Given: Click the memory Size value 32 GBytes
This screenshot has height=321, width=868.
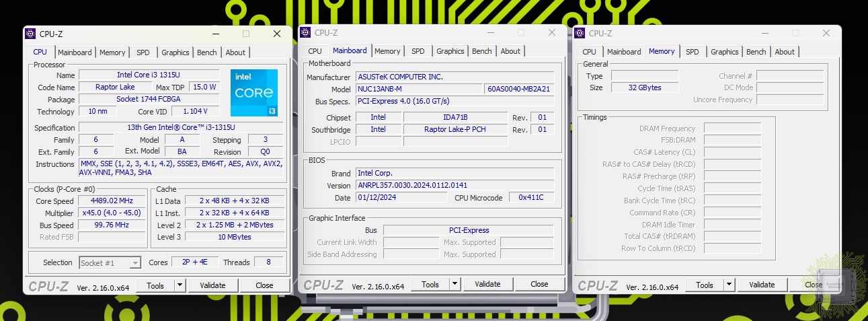Looking at the screenshot, I should pyautogui.click(x=644, y=88).
